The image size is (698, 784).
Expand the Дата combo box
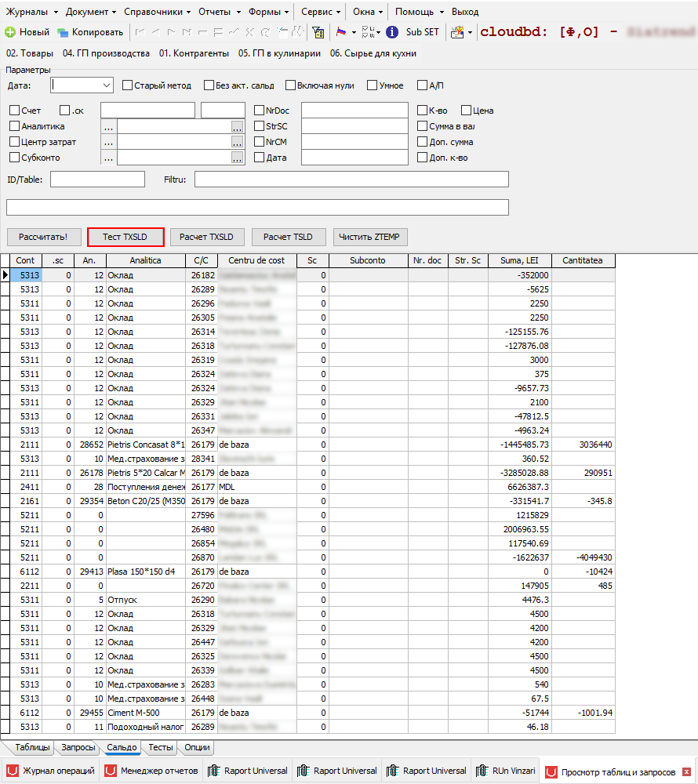107,85
